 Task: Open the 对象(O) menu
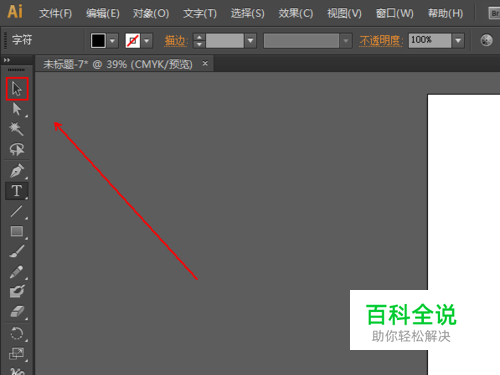pyautogui.click(x=151, y=13)
